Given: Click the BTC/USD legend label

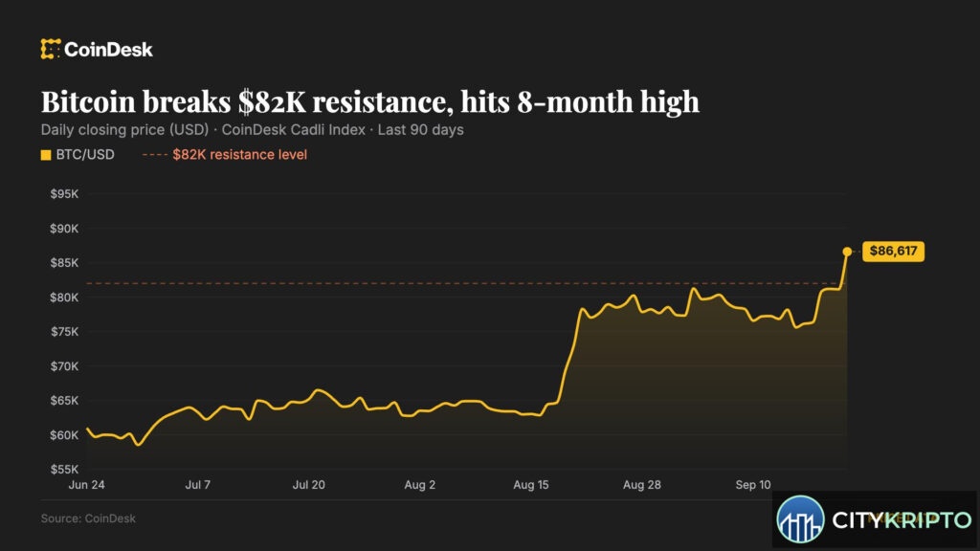Looking at the screenshot, I should coord(85,154).
